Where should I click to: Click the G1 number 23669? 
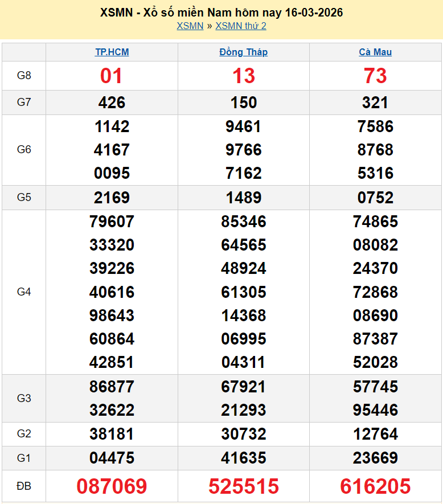click(x=375, y=458)
